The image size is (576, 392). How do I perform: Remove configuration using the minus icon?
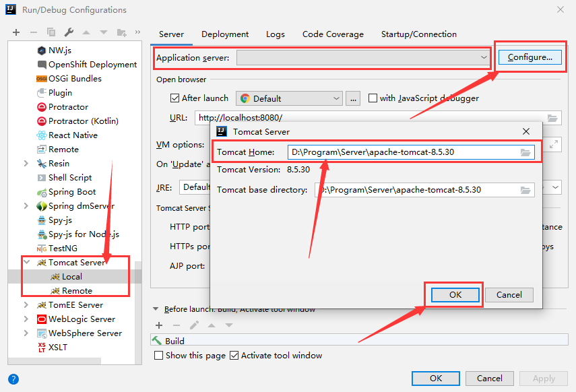coord(34,32)
